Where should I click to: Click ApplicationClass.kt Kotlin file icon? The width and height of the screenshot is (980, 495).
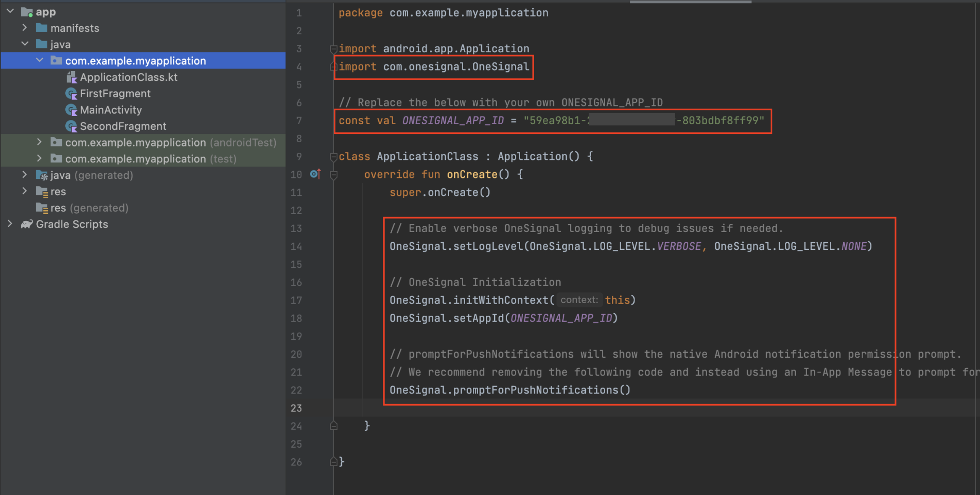[71, 77]
